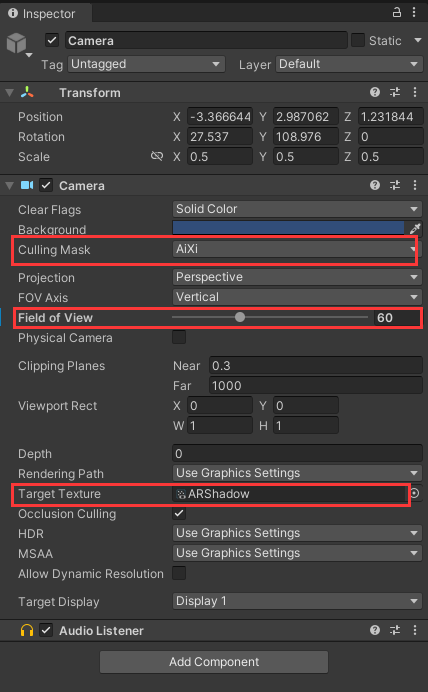This screenshot has height=692, width=428.
Task: Collapse the Transform component foldout
Action: pyautogui.click(x=9, y=93)
